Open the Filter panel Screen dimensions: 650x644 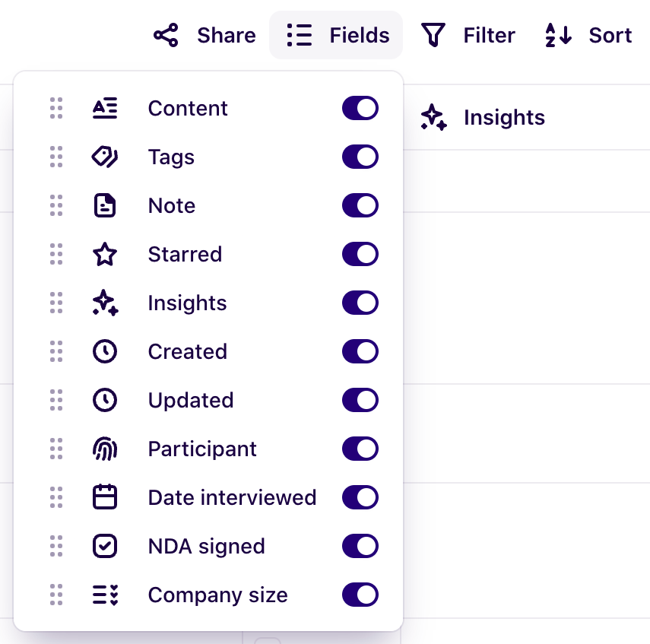pyautogui.click(x=468, y=34)
